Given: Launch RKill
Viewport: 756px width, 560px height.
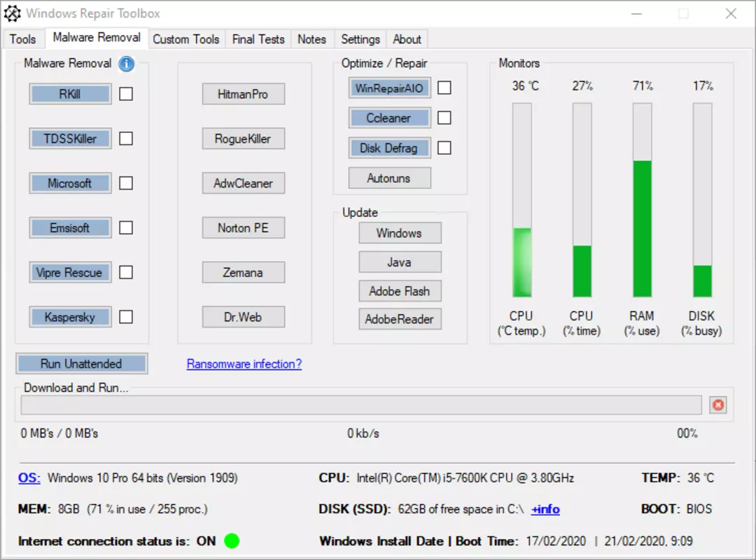Looking at the screenshot, I should [71, 94].
